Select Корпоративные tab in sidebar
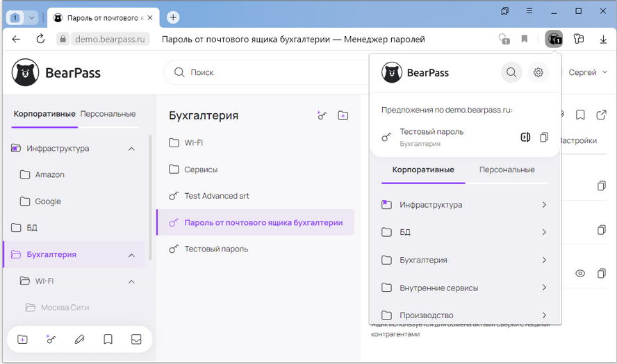The image size is (617, 364). click(x=44, y=114)
